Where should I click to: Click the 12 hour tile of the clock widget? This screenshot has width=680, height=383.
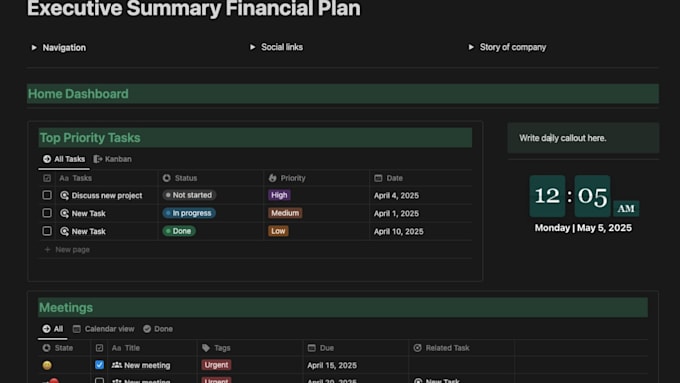(547, 196)
